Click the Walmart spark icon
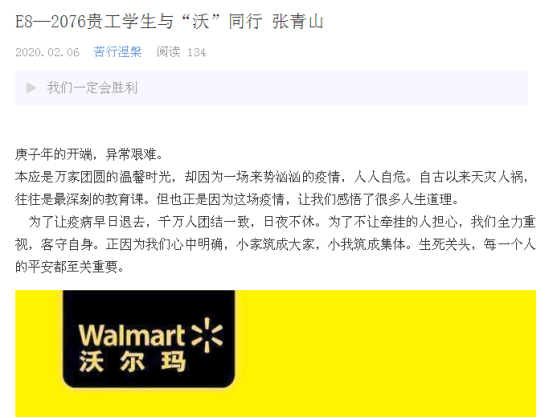 click(207, 335)
